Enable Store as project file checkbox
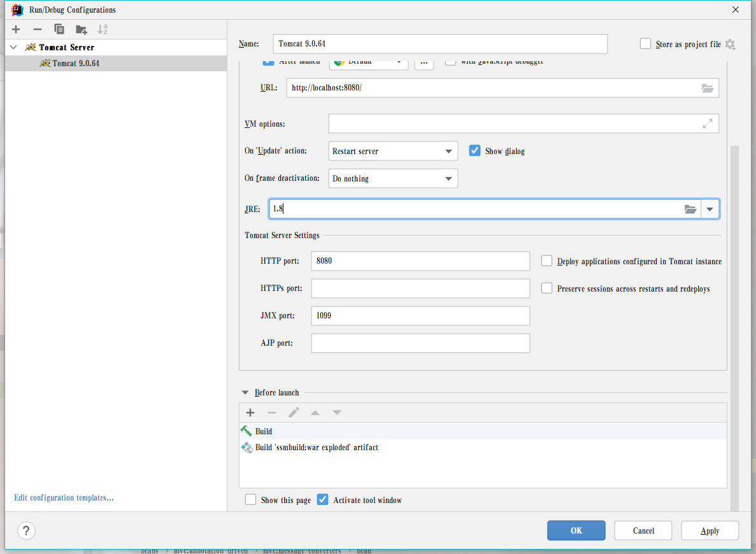The width and height of the screenshot is (756, 554). [646, 44]
